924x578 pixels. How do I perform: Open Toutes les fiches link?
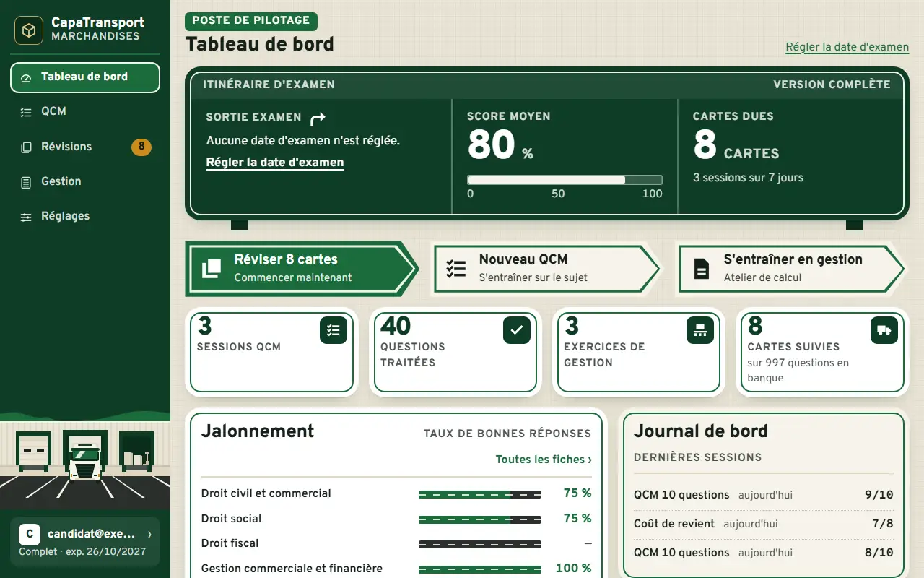click(544, 460)
